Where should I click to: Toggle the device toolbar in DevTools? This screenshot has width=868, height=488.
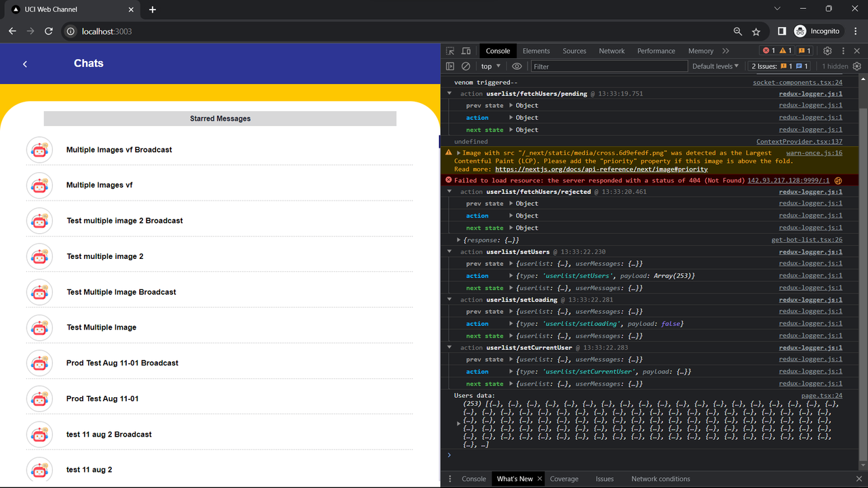466,51
